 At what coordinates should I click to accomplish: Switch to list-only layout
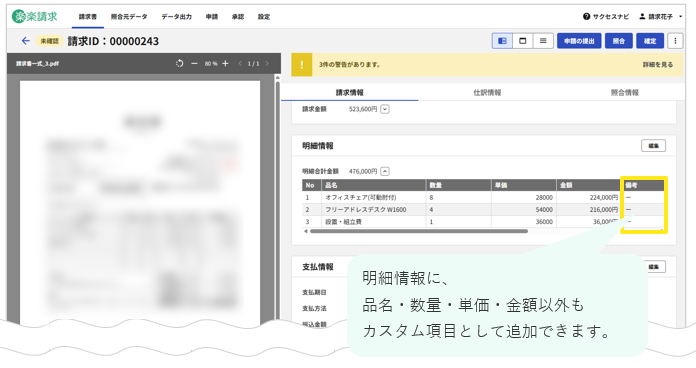click(543, 41)
